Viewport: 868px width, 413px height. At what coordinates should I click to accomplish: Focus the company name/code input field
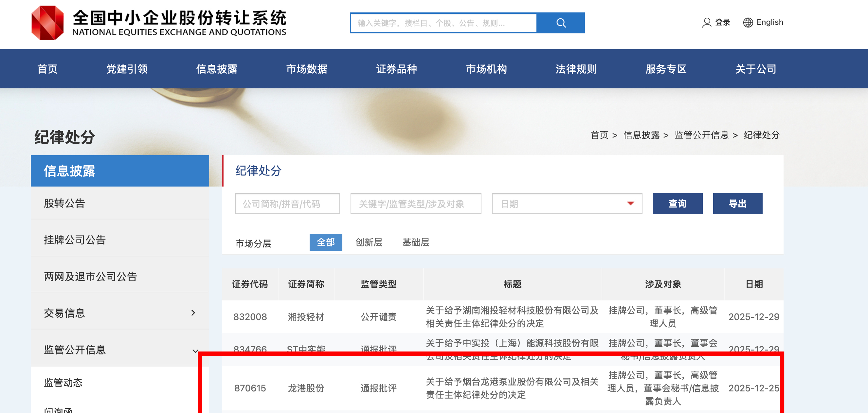pyautogui.click(x=287, y=204)
